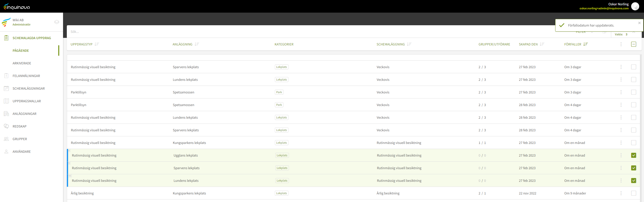This screenshot has height=202, width=644.
Task: Click the Användare person icon
Action: click(6, 151)
